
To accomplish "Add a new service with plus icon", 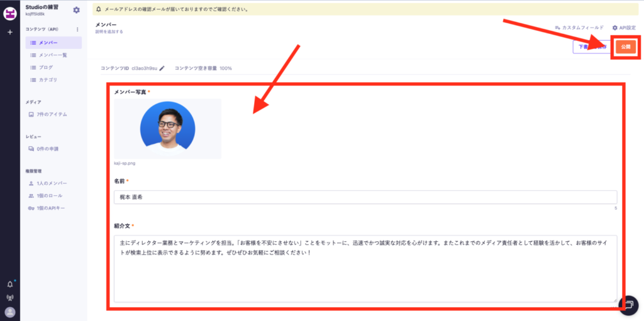I will click(10, 32).
